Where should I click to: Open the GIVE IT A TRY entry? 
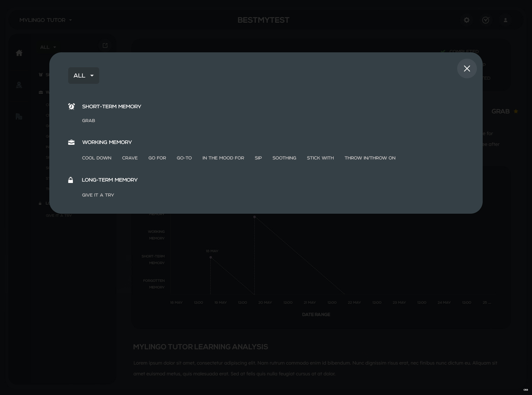pyautogui.click(x=98, y=195)
